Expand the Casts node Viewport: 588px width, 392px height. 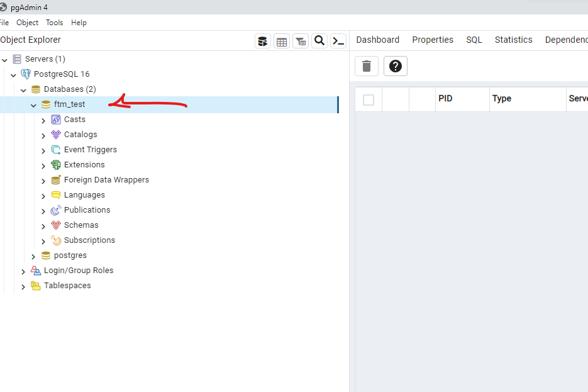click(x=43, y=120)
